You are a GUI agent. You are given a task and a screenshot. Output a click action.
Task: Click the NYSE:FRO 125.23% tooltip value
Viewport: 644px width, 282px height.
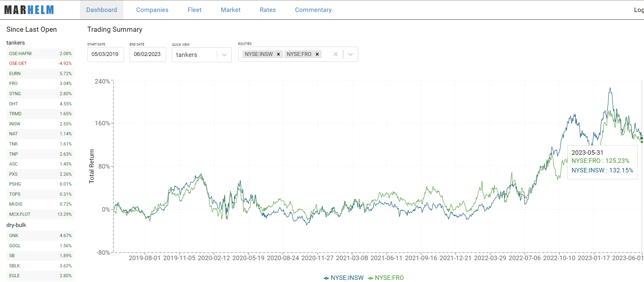[x=600, y=161]
